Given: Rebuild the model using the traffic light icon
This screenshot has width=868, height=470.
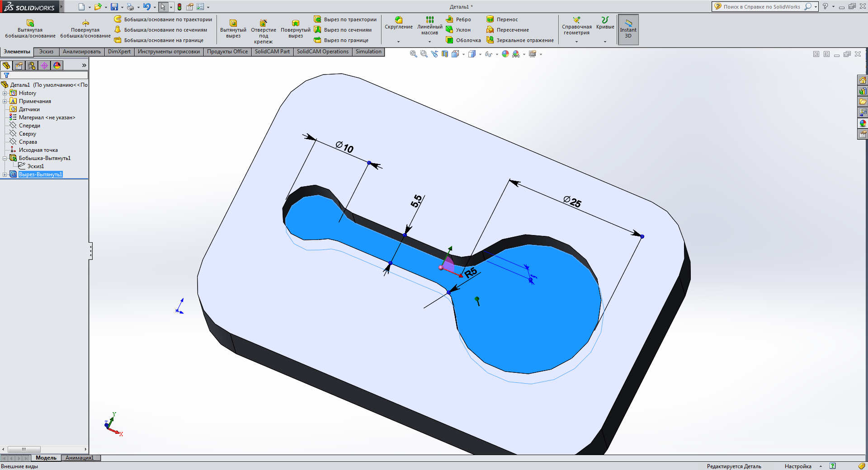Looking at the screenshot, I should [179, 7].
